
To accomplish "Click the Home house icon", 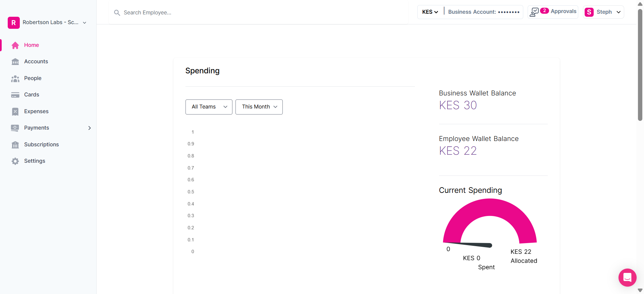I will (15, 45).
